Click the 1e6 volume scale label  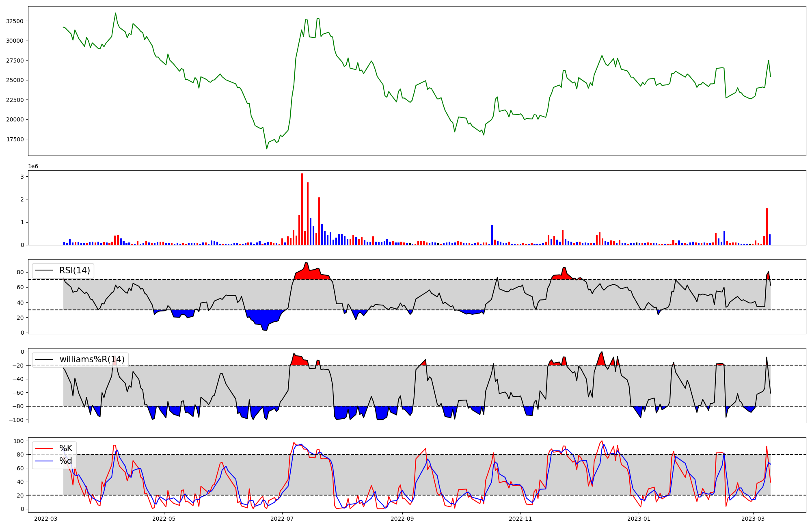(x=33, y=167)
